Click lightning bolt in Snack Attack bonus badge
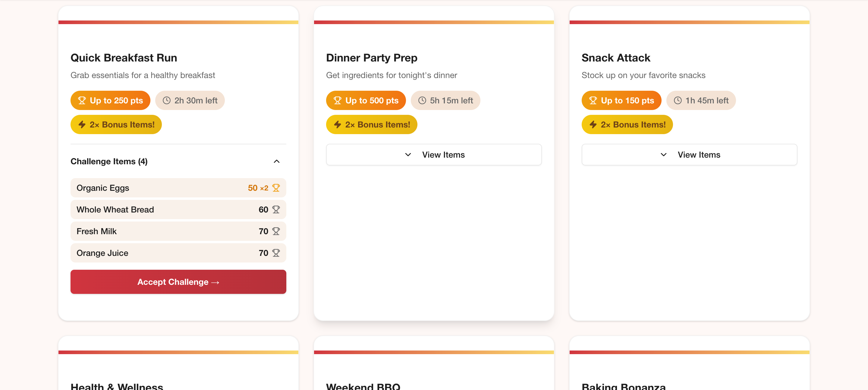The image size is (868, 390). tap(593, 124)
